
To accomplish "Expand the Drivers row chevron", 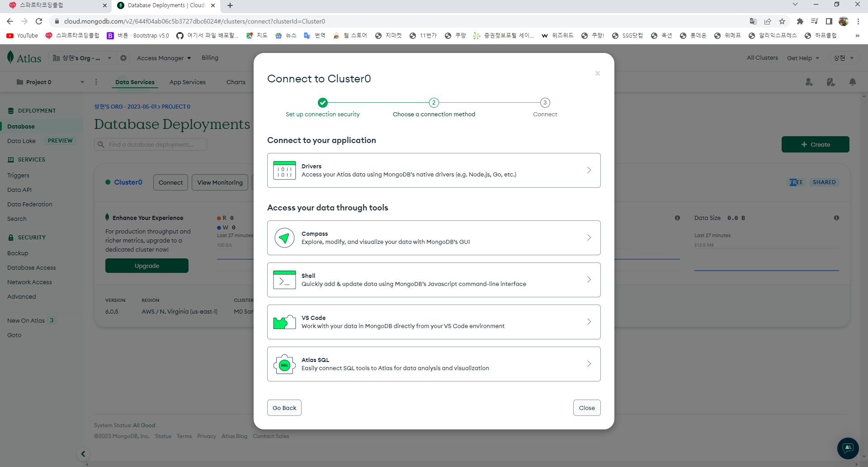I will tap(589, 170).
